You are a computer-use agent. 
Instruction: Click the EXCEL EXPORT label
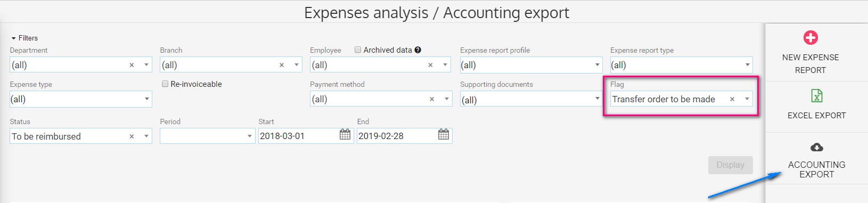point(817,116)
